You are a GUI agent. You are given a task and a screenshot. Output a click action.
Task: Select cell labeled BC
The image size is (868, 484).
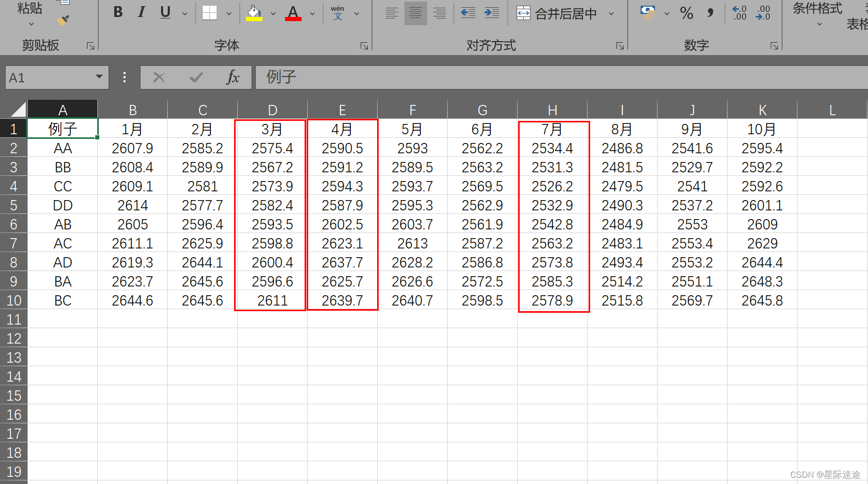62,300
